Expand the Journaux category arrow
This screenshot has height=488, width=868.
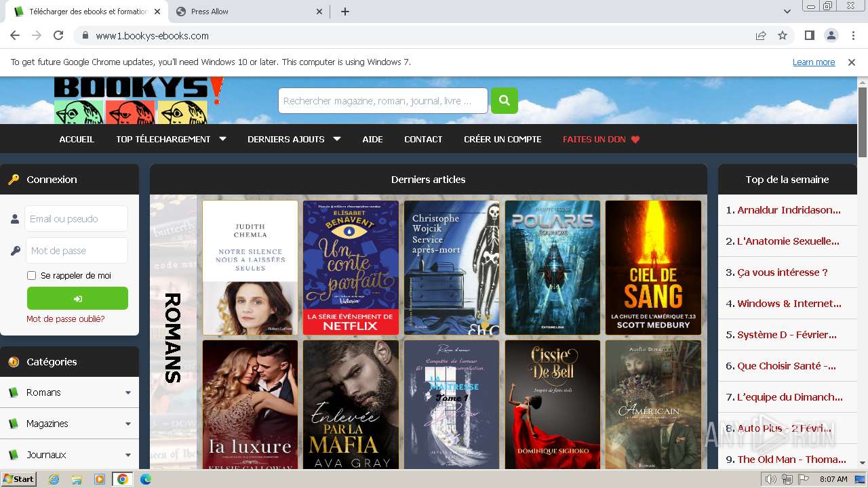pyautogui.click(x=128, y=455)
